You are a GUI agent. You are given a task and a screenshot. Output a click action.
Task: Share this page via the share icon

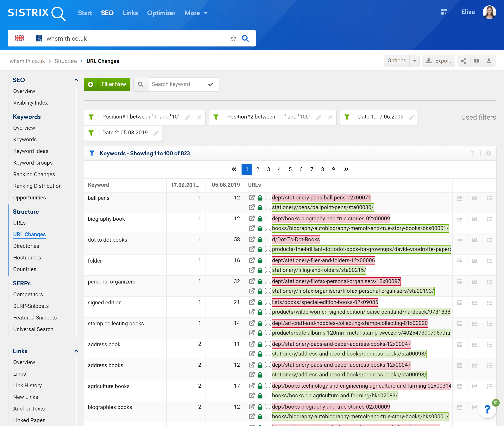click(x=464, y=61)
